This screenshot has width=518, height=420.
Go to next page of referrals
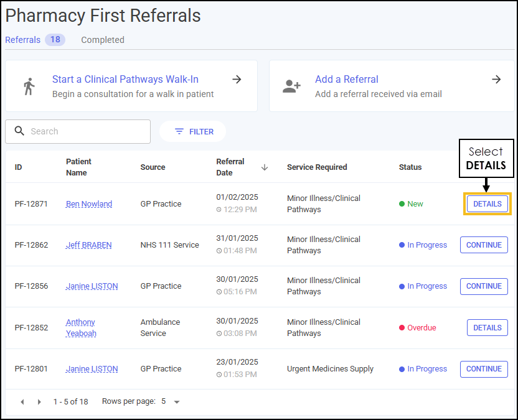click(x=39, y=402)
